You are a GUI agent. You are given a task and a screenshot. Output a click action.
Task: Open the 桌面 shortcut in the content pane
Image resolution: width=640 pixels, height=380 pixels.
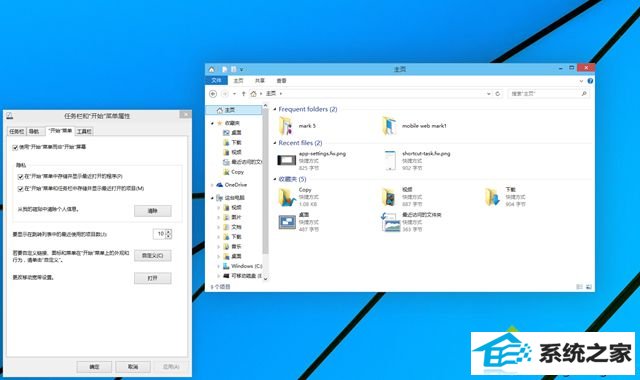tap(299, 222)
